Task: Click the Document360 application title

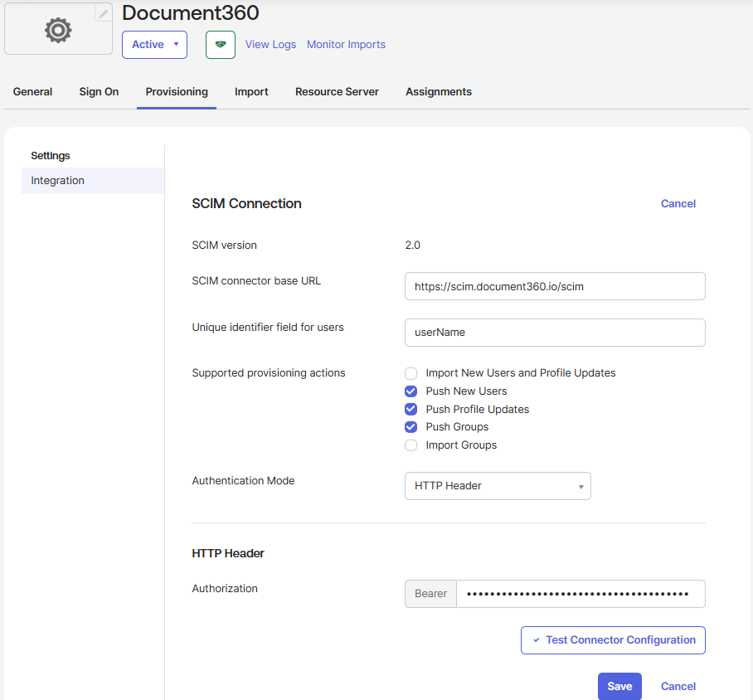Action: pyautogui.click(x=190, y=13)
